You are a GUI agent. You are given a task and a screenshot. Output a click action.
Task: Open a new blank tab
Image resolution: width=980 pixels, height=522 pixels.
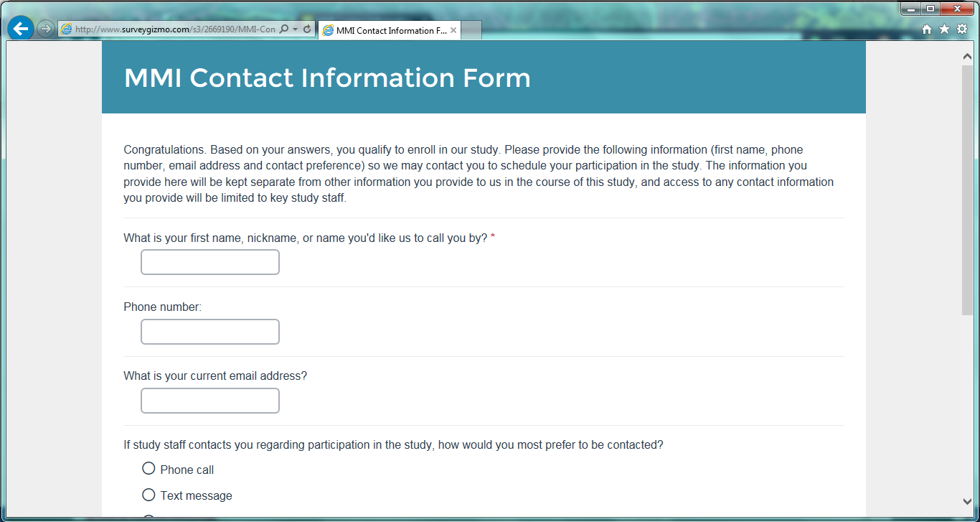coord(471,31)
